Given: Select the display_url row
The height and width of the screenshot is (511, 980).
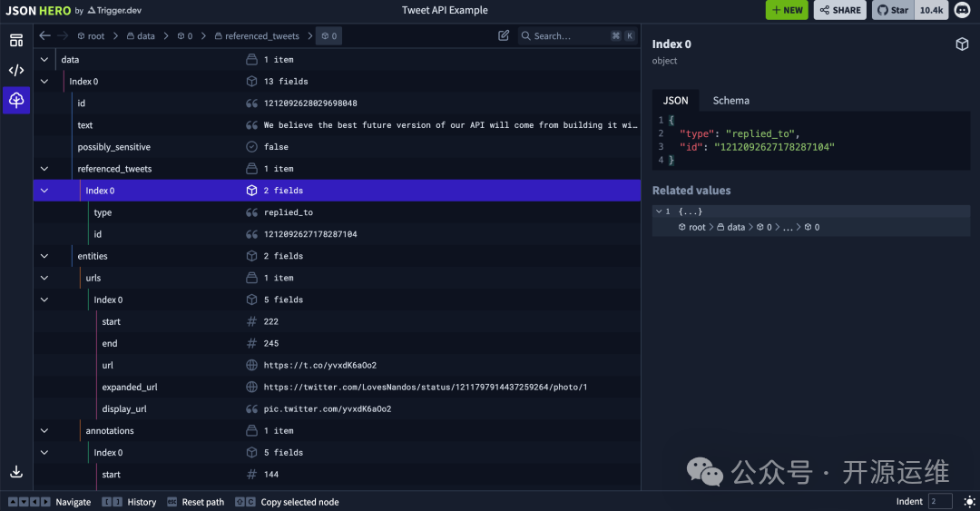Looking at the screenshot, I should 338,409.
